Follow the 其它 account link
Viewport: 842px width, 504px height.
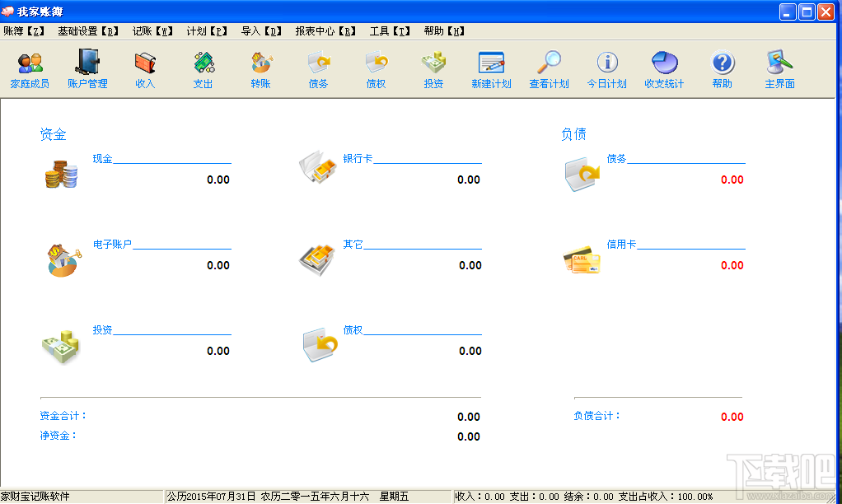(353, 245)
